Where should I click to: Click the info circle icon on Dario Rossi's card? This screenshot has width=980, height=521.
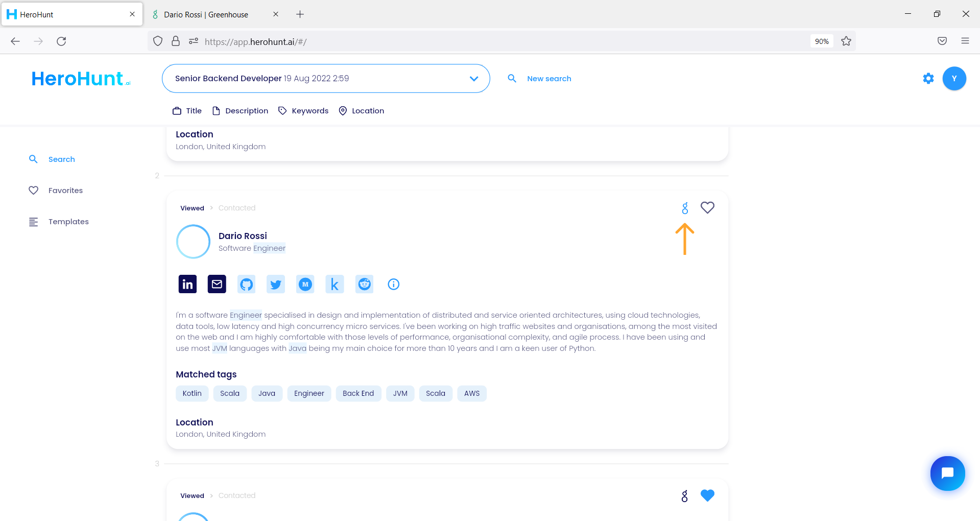click(x=393, y=284)
